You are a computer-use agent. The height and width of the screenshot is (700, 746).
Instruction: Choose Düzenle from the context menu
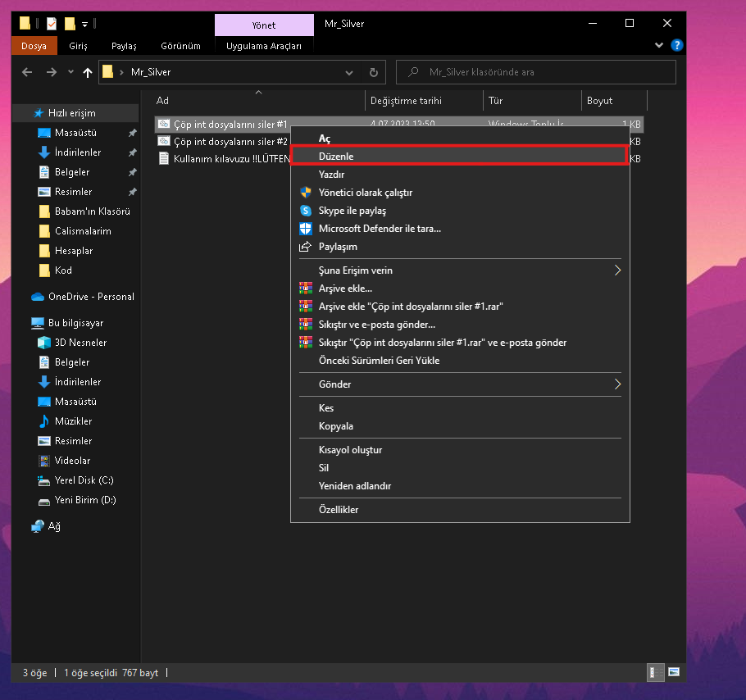pyautogui.click(x=460, y=156)
